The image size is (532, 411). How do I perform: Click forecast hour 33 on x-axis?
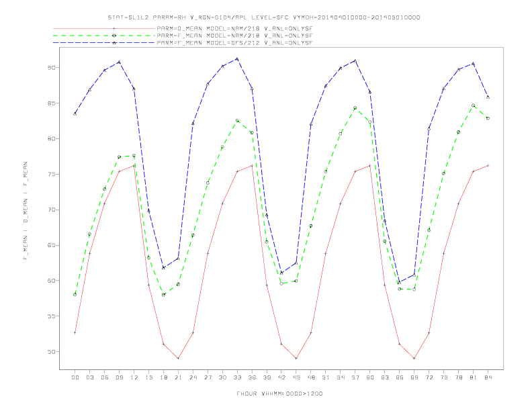[237, 377]
